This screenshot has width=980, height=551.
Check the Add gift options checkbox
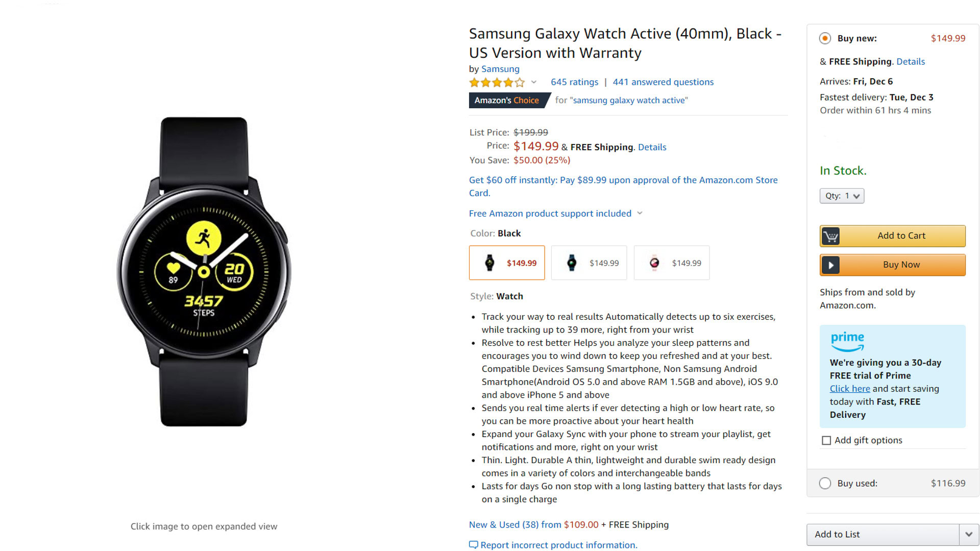826,440
